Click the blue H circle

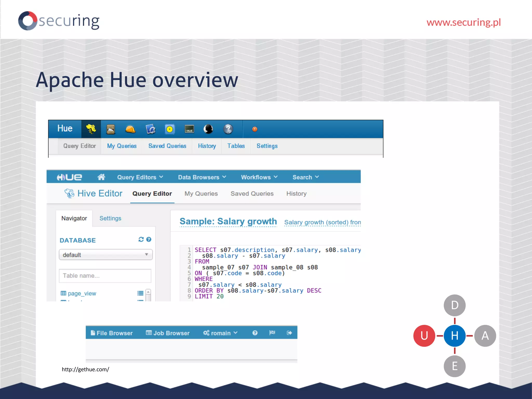[x=455, y=336]
